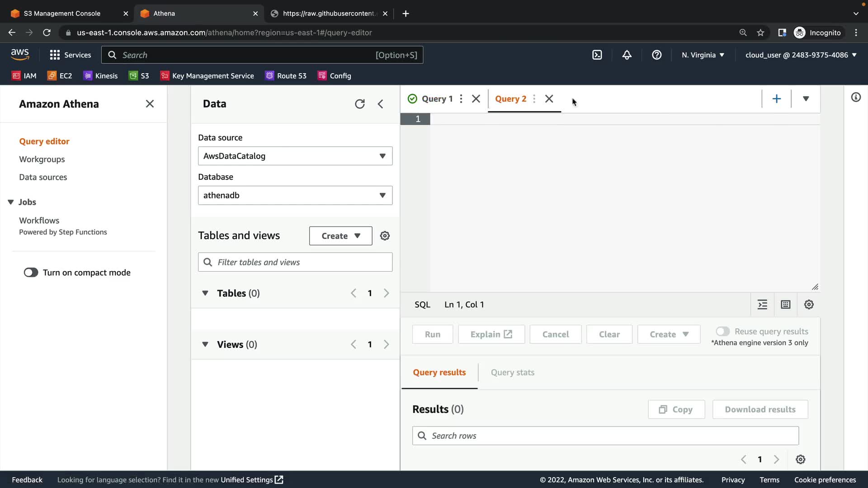This screenshot has height=488, width=868.
Task: Collapse the Views section
Action: pyautogui.click(x=205, y=344)
